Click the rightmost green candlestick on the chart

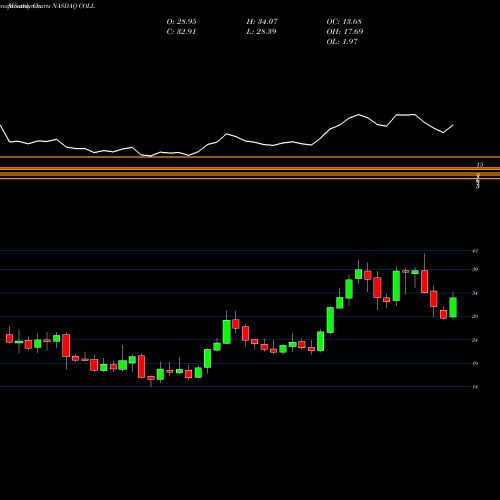(x=453, y=307)
